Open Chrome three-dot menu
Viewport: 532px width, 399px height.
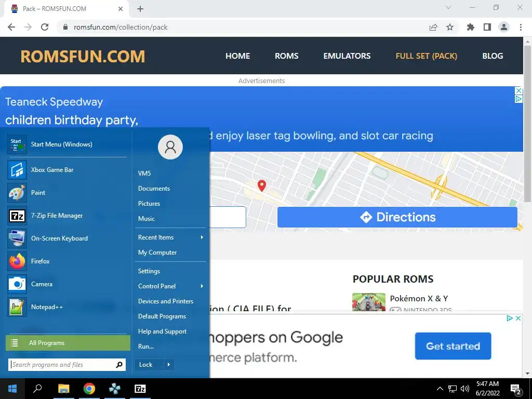[521, 27]
